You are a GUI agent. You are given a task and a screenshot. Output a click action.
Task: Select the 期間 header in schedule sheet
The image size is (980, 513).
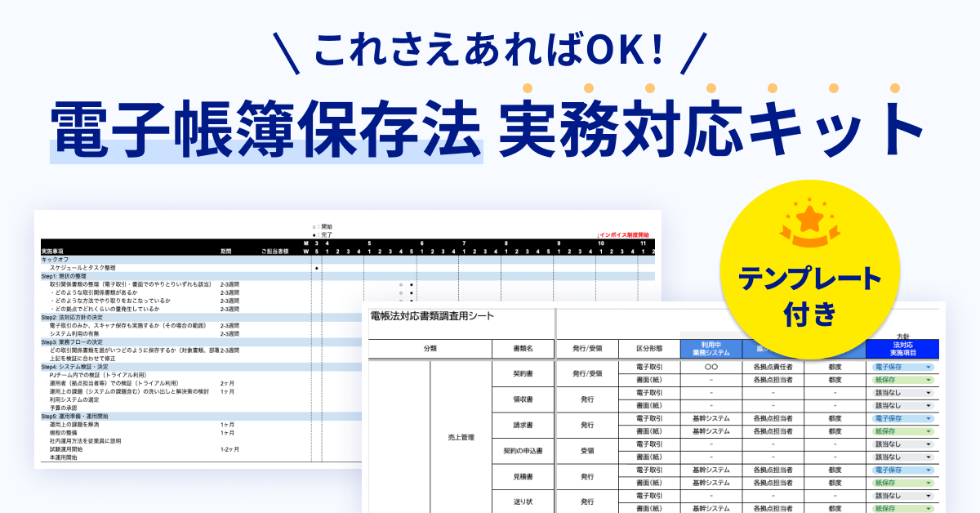click(x=225, y=252)
